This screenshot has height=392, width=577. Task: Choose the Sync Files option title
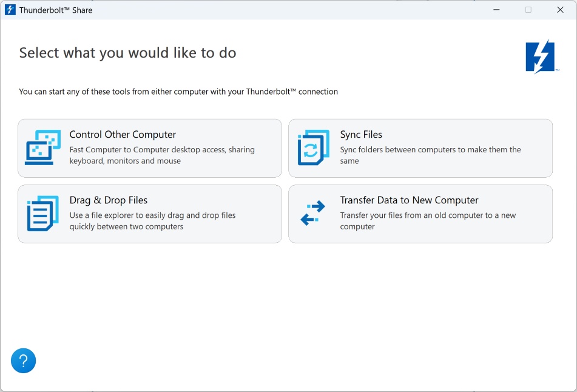pos(361,135)
